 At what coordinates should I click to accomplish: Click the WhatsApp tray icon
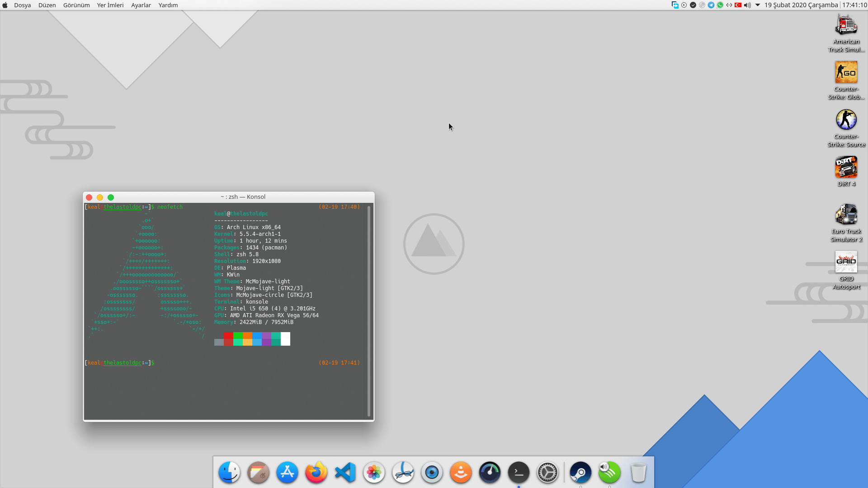pos(720,5)
